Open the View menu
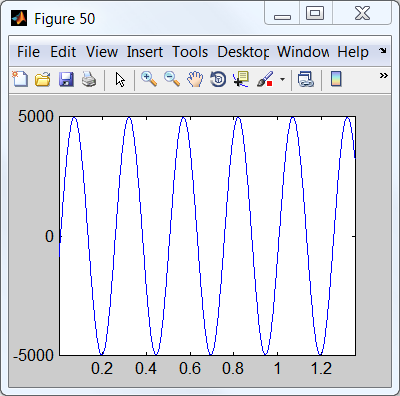 [x=102, y=52]
